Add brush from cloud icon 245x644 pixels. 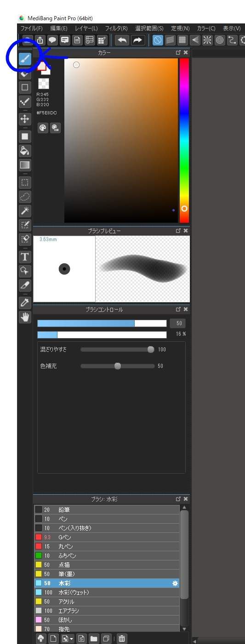(x=41, y=638)
